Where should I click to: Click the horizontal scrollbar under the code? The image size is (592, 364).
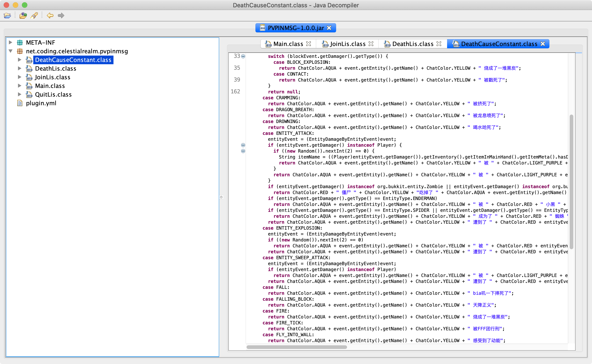[x=296, y=347]
